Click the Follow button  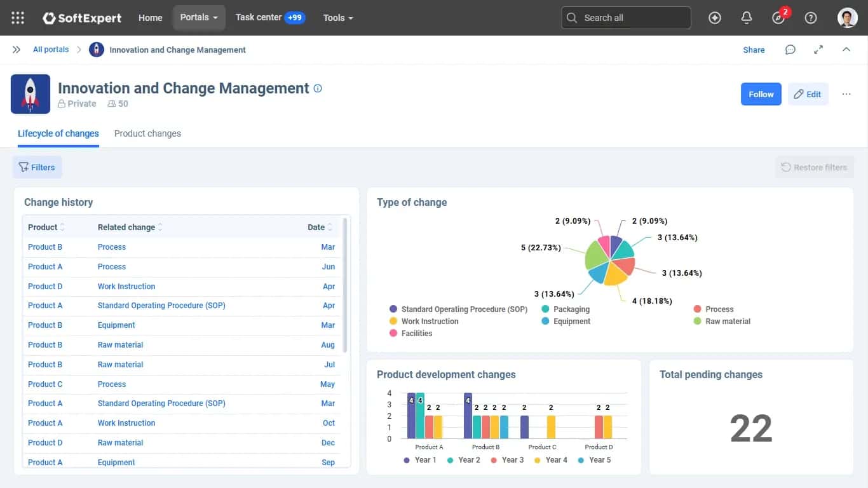761,94
